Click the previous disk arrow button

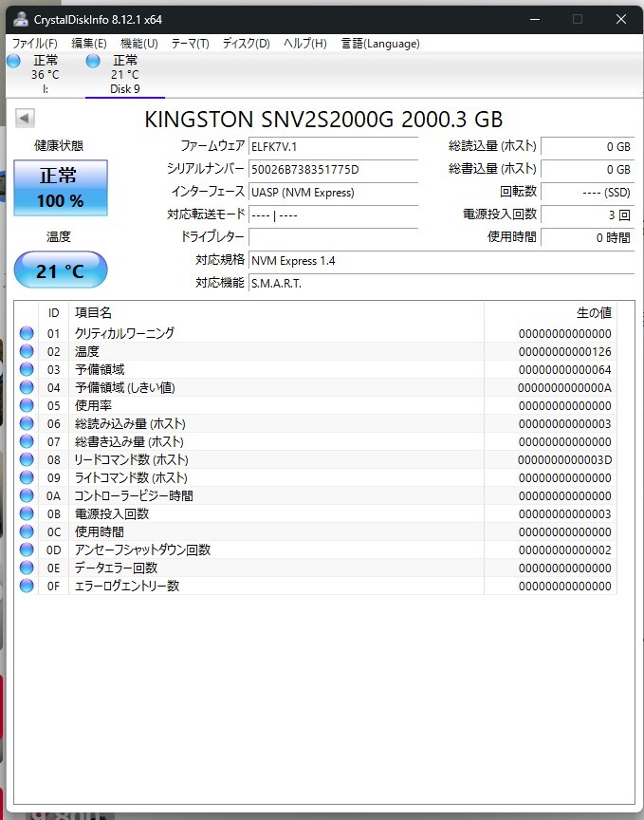[x=25, y=119]
